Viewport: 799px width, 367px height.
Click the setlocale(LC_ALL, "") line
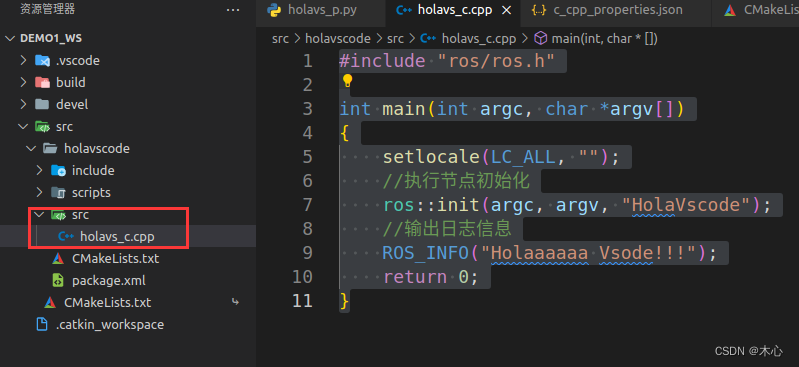pyautogui.click(x=501, y=157)
